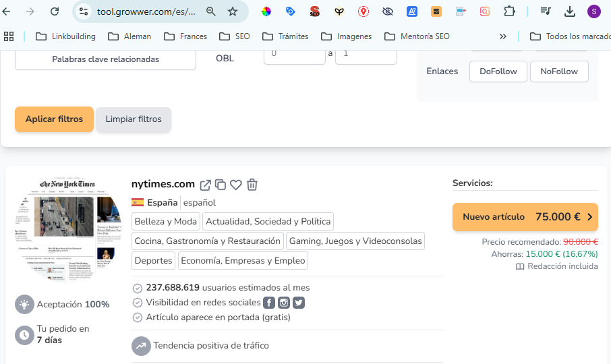Screen dimensions: 611x364
Task: Reload the current page
Action: tap(55, 11)
